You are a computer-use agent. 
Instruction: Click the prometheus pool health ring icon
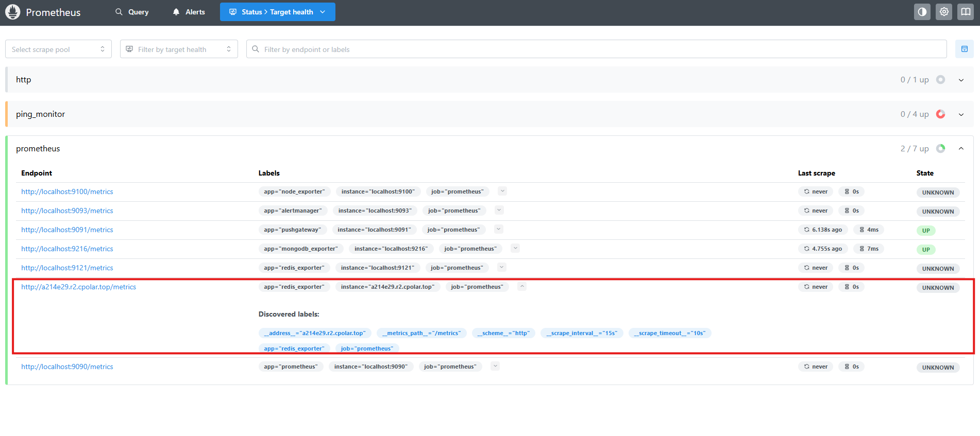[941, 149]
